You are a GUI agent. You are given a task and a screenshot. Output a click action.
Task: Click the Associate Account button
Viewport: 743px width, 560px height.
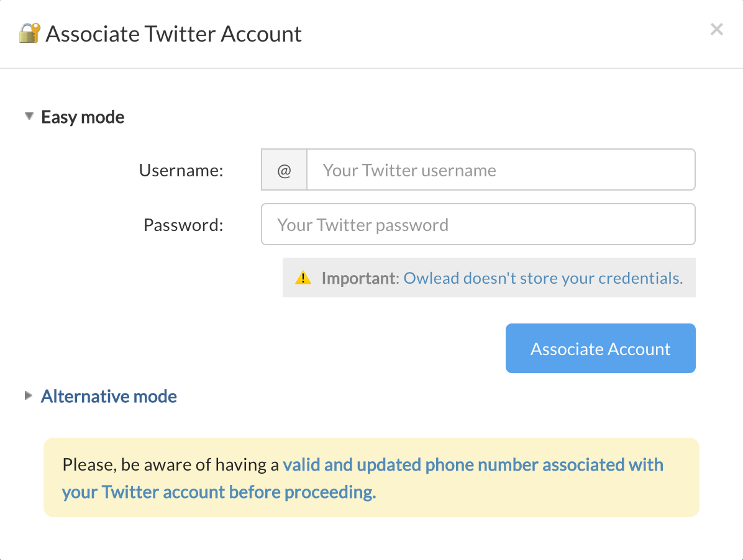(600, 348)
